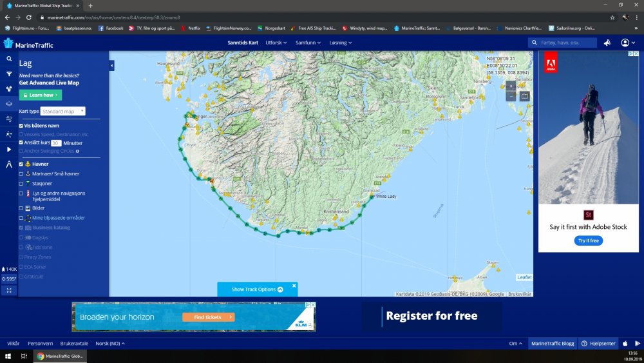This screenshot has height=363, width=644.
Task: Open Windyty wind map bookmark
Action: point(365,28)
